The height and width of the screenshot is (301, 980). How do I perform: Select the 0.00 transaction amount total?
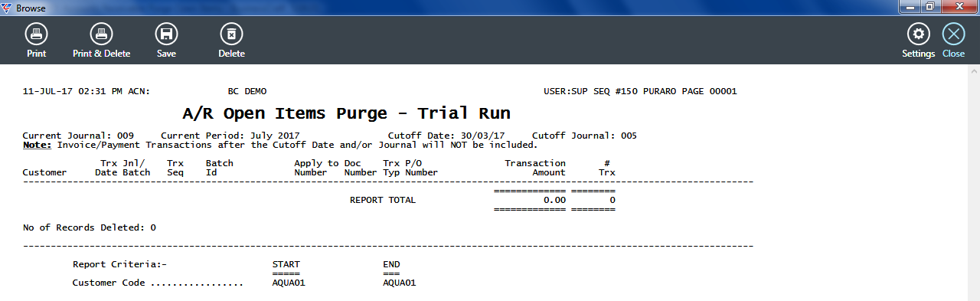(555, 200)
